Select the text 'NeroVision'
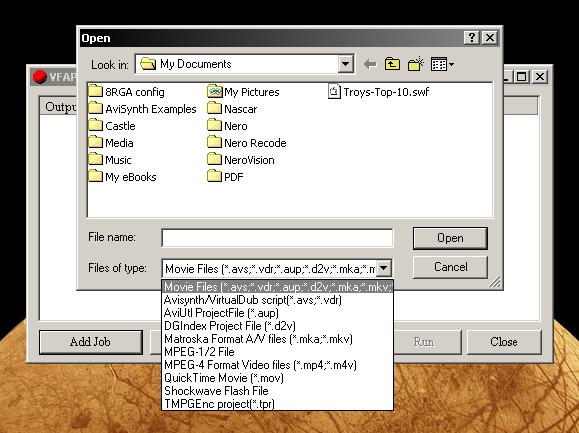Viewport: 579px width, 433px height. coord(249,160)
